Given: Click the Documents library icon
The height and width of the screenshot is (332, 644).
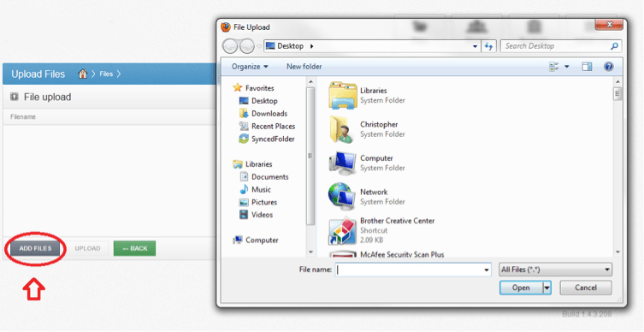Looking at the screenshot, I should pos(244,176).
